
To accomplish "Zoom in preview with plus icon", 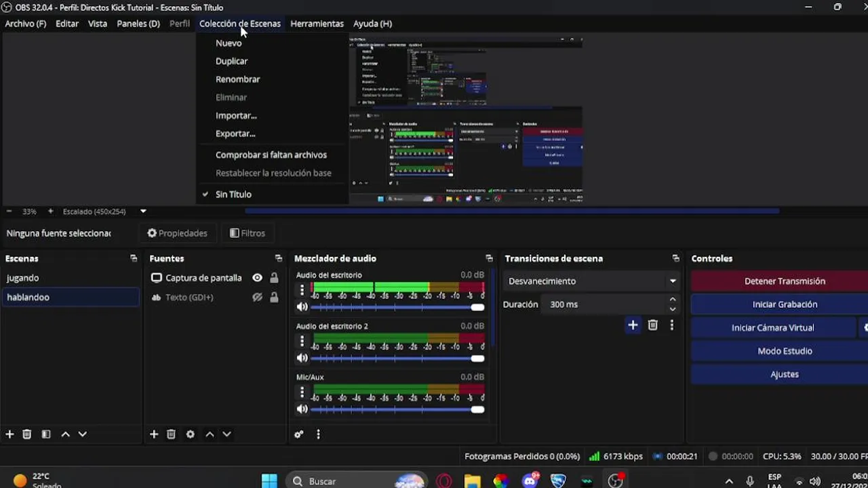I will pos(50,211).
